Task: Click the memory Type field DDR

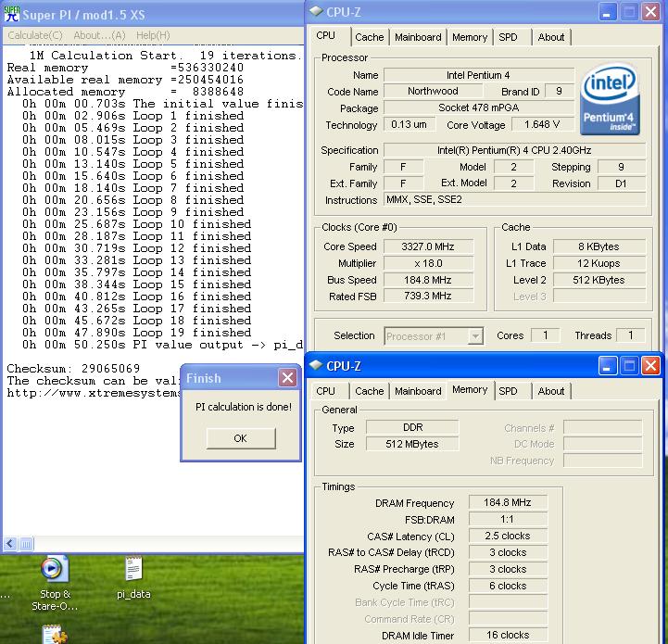Action: (x=412, y=427)
